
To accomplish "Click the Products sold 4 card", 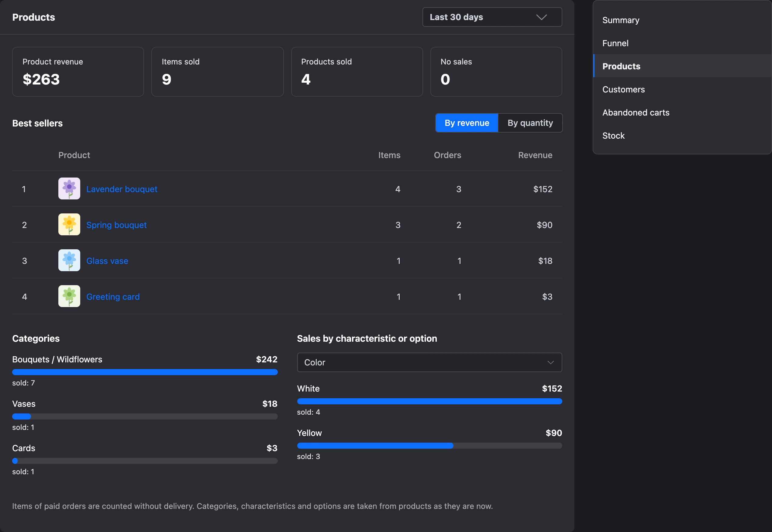I will pyautogui.click(x=357, y=72).
